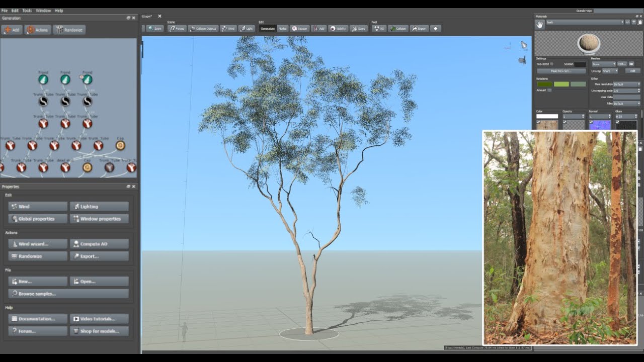Select the leftmost Frond generator node
The width and height of the screenshot is (644, 362).
coord(43,79)
